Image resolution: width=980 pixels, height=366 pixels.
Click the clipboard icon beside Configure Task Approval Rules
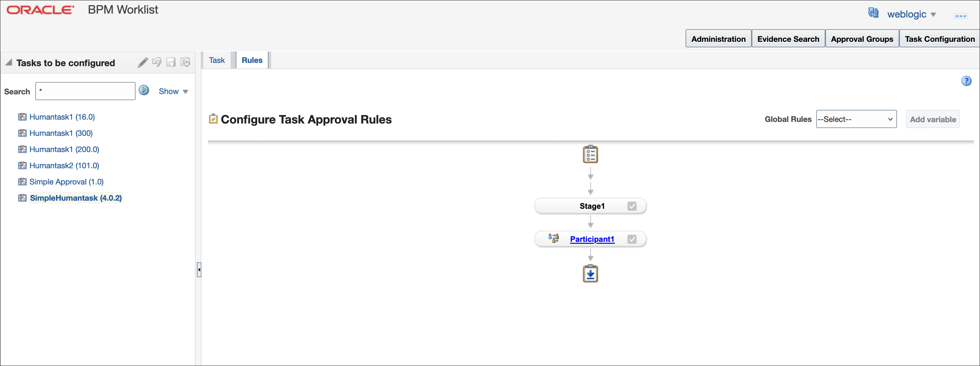213,119
